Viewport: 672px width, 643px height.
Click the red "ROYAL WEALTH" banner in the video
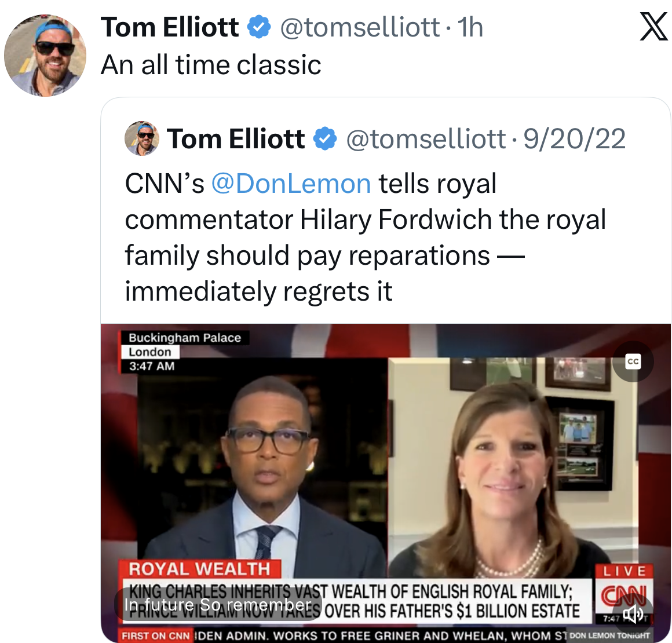199,569
